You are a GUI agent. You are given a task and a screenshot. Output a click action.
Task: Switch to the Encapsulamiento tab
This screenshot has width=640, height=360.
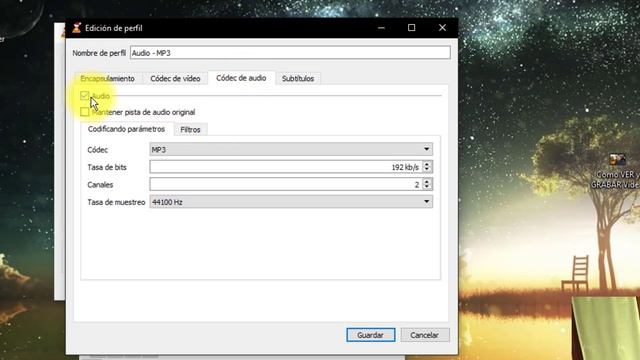coord(107,78)
